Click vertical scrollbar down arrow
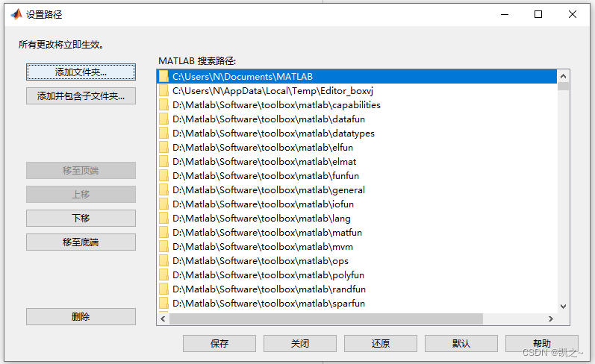The image size is (595, 364). pos(563,307)
